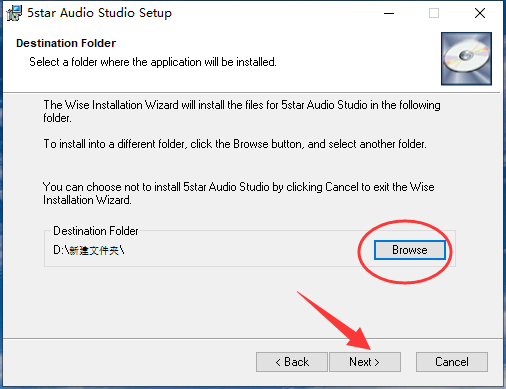Click the destination path D:\新建文件夹\
The height and width of the screenshot is (389, 506).
point(89,250)
